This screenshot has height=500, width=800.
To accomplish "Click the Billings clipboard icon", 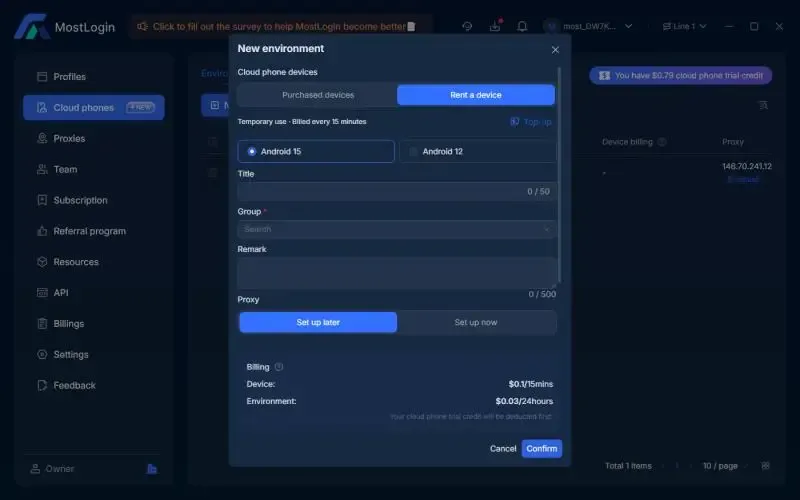I will (x=42, y=323).
